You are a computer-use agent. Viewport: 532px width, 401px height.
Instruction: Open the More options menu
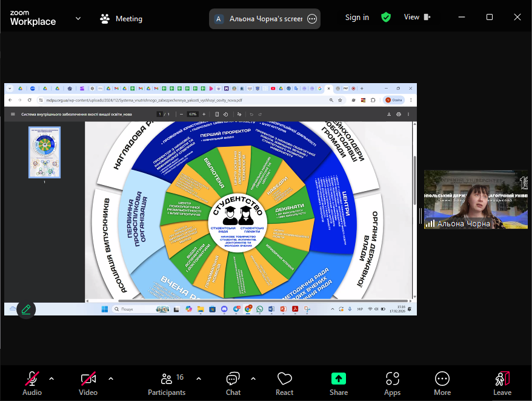pyautogui.click(x=442, y=383)
